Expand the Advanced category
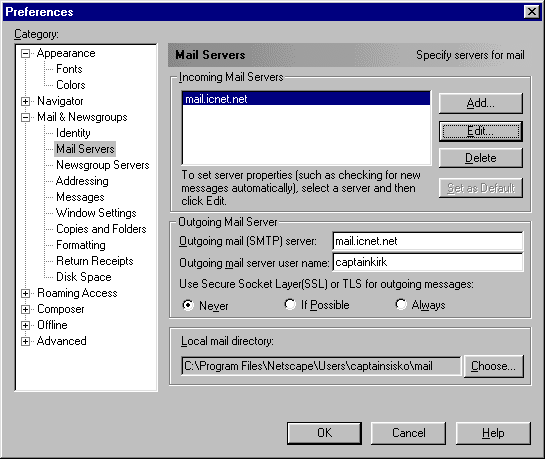This screenshot has width=545, height=459. [25, 341]
